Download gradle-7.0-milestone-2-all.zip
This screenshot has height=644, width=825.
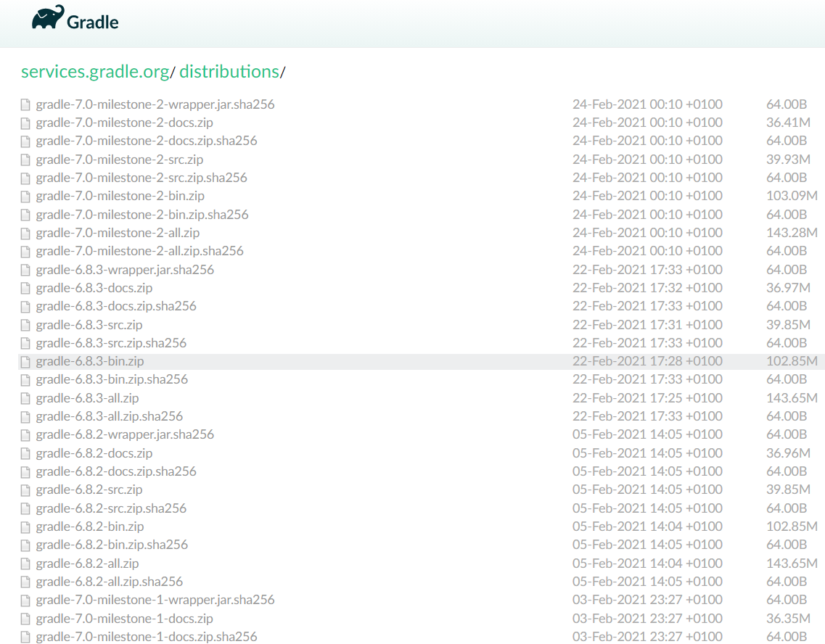(x=118, y=233)
